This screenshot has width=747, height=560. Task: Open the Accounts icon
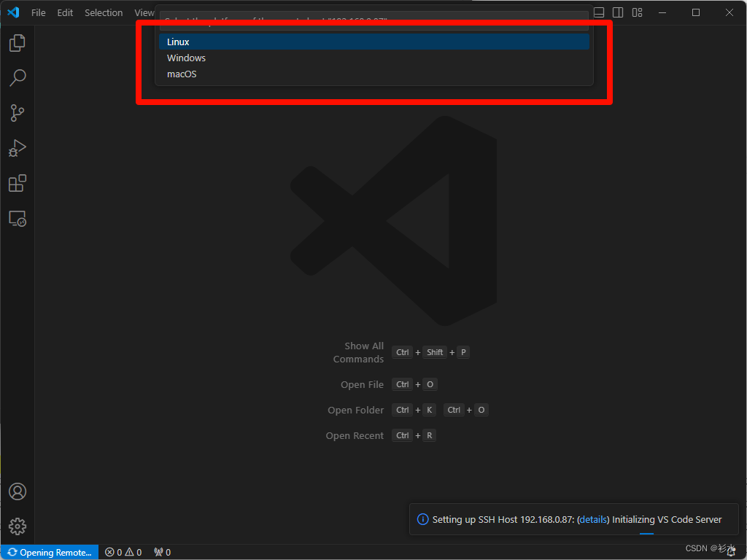tap(18, 491)
